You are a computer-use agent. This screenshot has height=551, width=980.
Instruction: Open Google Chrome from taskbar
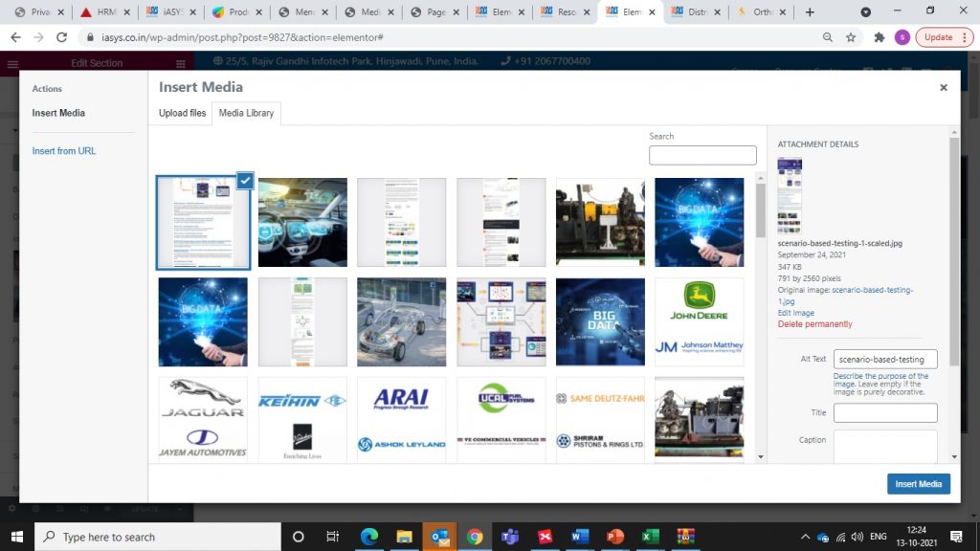tap(475, 537)
